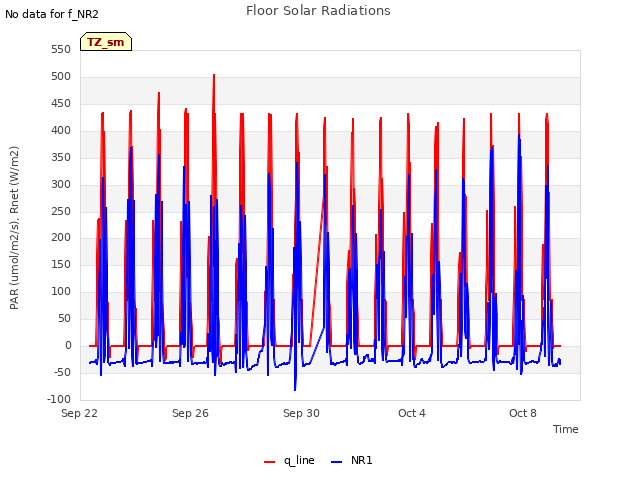Viewport: 640px width, 480px height.
Task: Click the blue NR1 legend color marker
Action: pyautogui.click(x=336, y=462)
